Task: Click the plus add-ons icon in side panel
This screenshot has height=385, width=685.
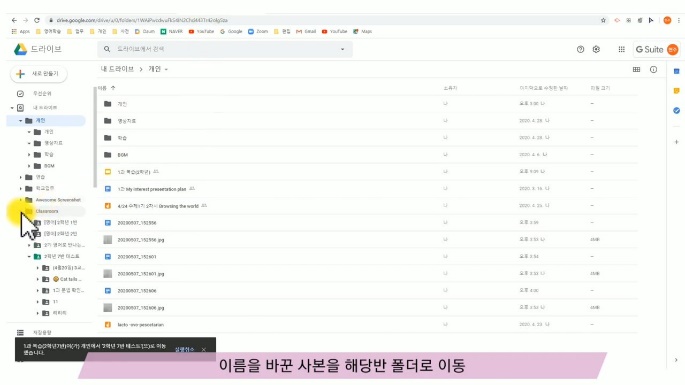Action: [x=676, y=142]
